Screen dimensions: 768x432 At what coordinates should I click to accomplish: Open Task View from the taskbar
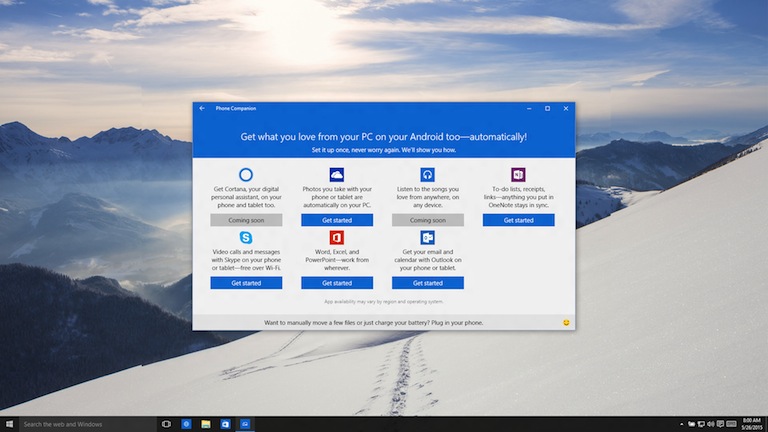tap(166, 424)
